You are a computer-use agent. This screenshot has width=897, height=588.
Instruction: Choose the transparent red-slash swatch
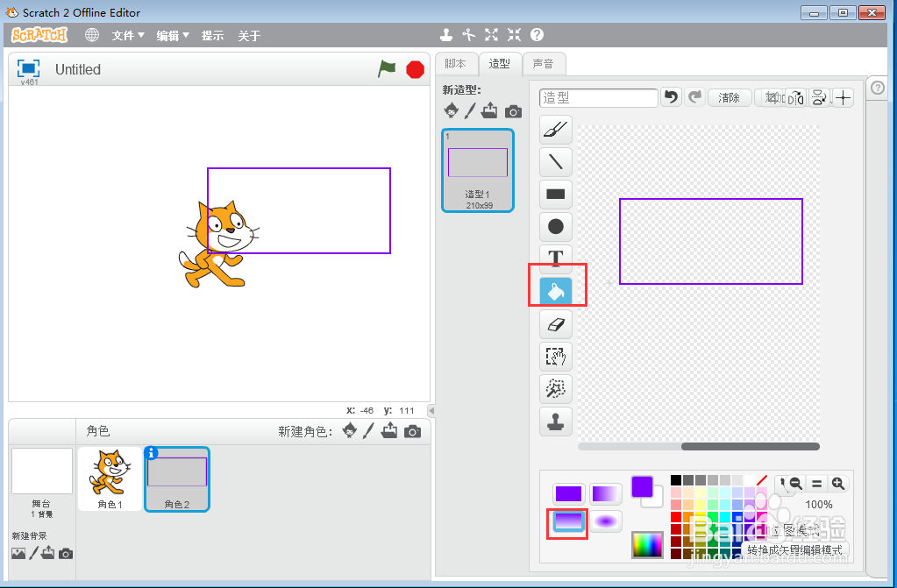coord(762,480)
